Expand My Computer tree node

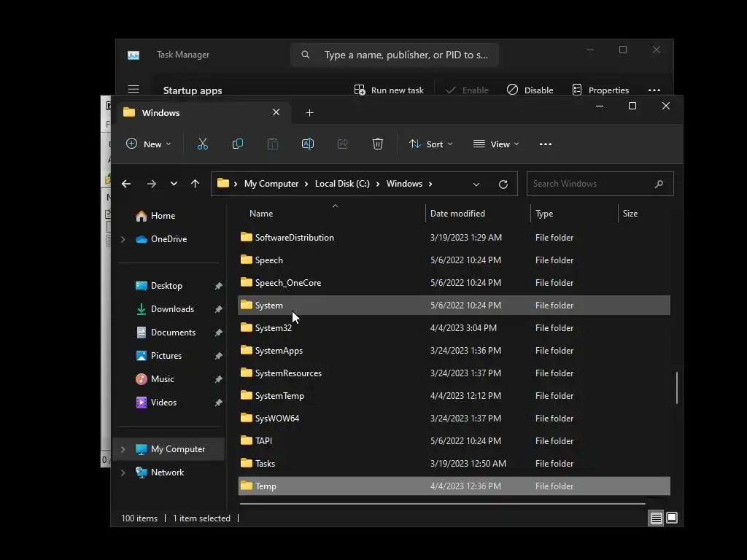pos(123,449)
